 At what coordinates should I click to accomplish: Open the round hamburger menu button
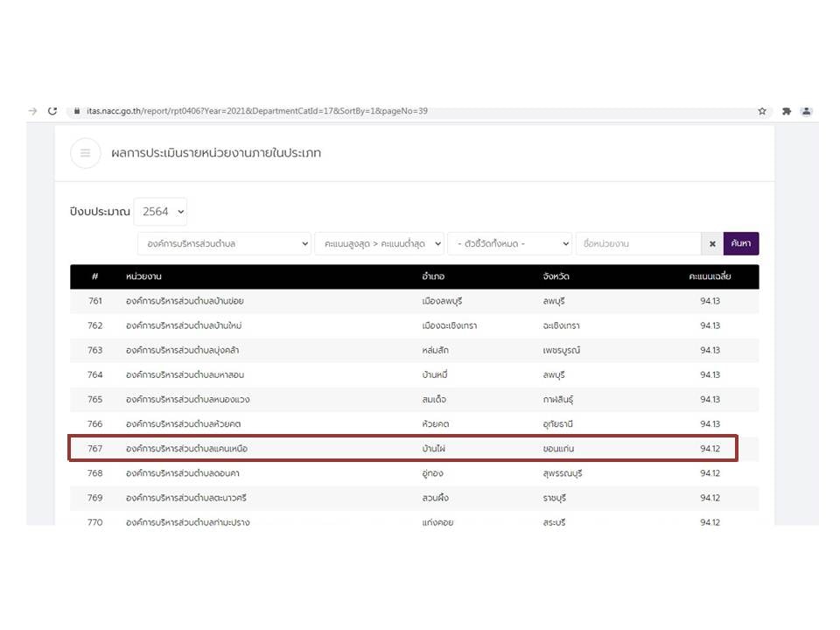click(85, 153)
